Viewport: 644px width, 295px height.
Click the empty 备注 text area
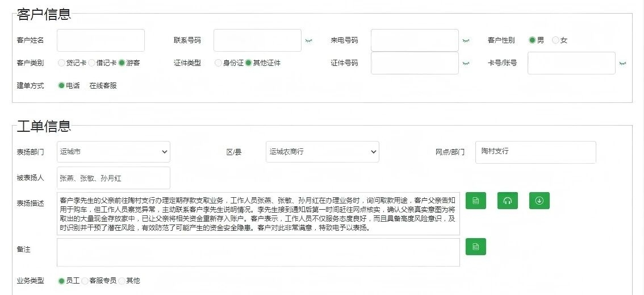point(258,252)
